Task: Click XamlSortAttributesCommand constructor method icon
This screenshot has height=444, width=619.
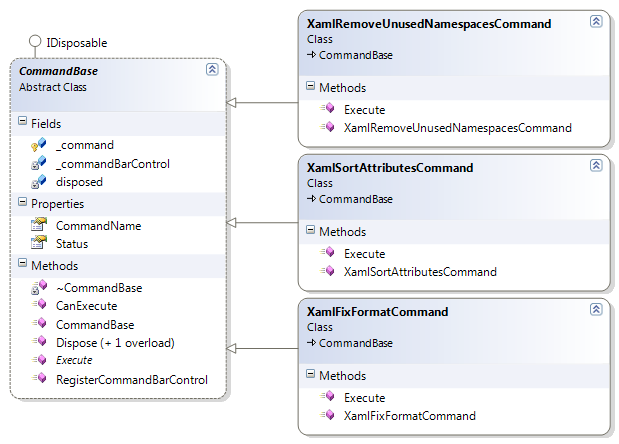Action: point(327,271)
